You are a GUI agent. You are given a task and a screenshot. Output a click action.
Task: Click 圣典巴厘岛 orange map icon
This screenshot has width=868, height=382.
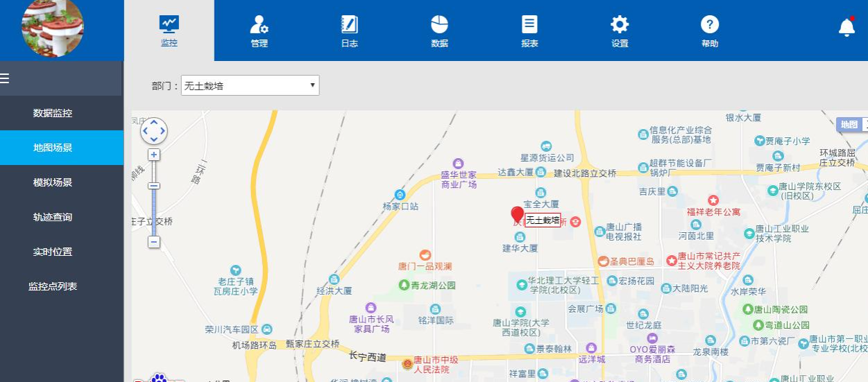coord(604,261)
